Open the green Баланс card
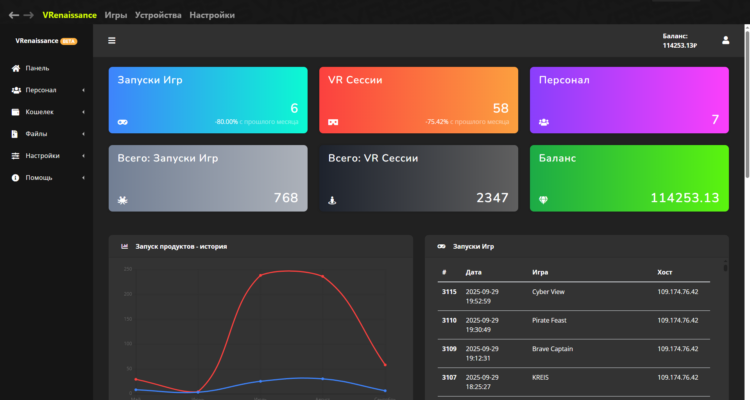 point(629,178)
